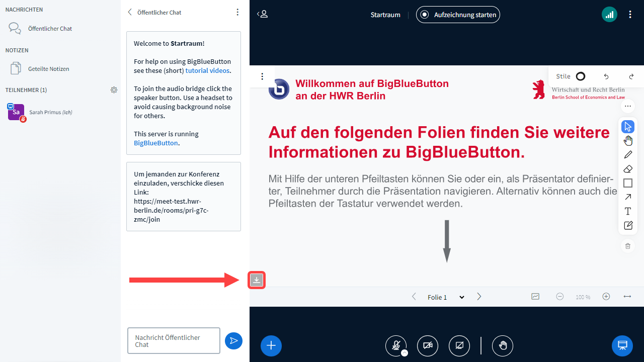Toggle webcam sharing on
Image resolution: width=644 pixels, height=362 pixels.
[x=428, y=345]
